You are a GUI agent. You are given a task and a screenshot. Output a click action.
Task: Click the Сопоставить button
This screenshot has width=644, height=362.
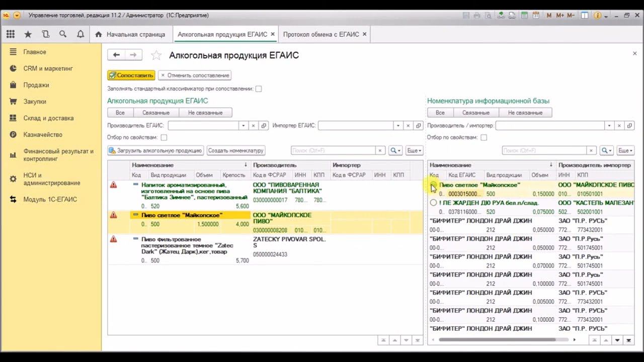coord(131,75)
